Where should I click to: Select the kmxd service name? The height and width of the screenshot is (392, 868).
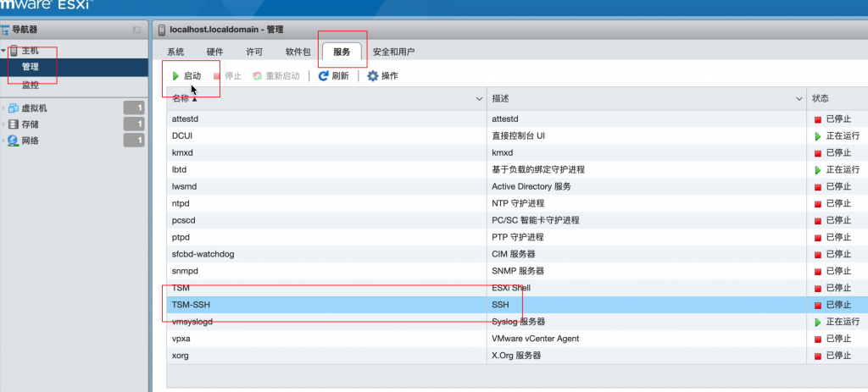click(182, 152)
